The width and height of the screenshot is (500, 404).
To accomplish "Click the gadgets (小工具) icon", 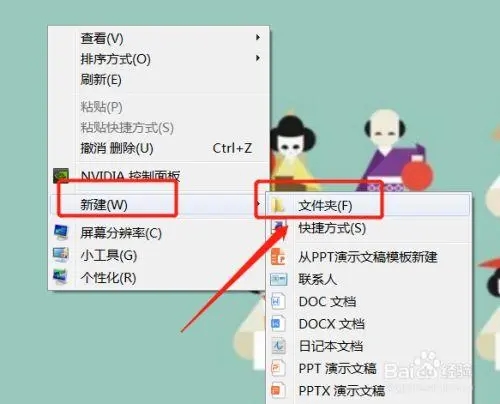I will 61,255.
